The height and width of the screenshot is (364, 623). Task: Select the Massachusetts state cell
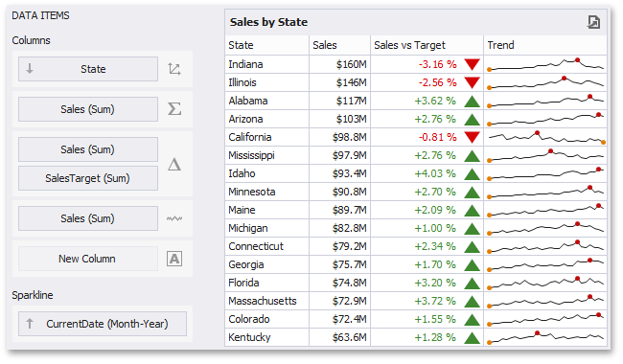coord(266,301)
